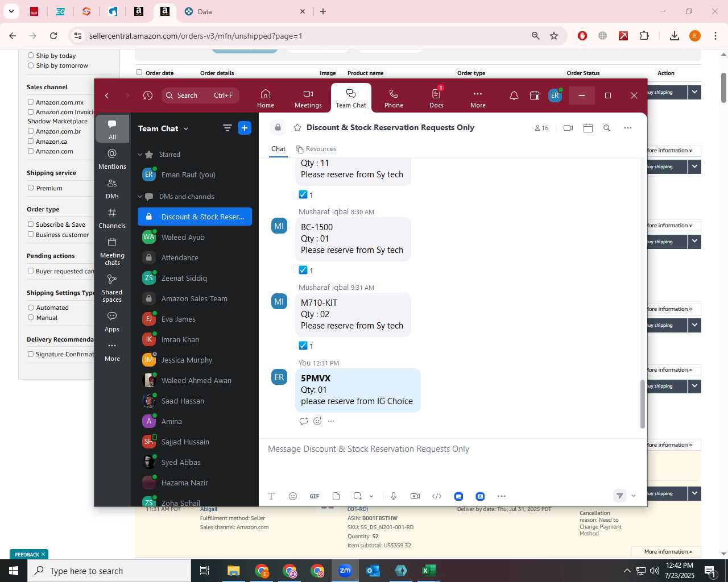Open Apps in Zoom sidebar

112,322
